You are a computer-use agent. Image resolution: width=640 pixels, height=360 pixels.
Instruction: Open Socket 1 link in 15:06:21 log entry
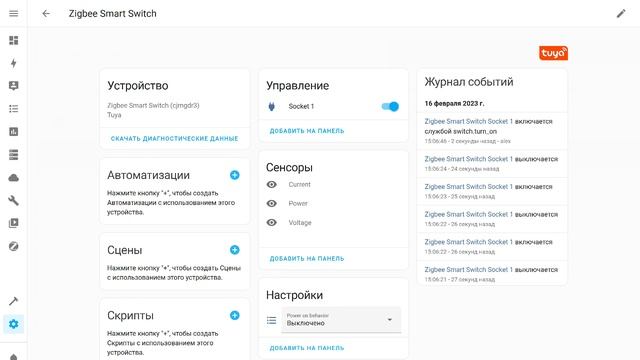(469, 270)
